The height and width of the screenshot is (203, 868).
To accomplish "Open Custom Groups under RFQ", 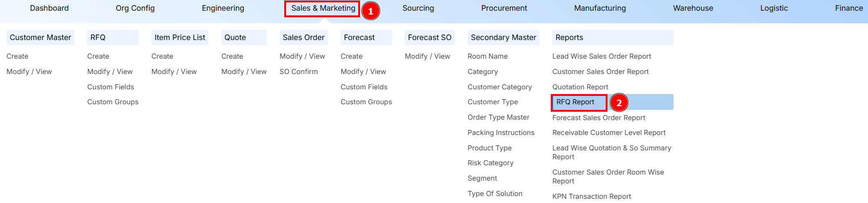I will tap(113, 102).
